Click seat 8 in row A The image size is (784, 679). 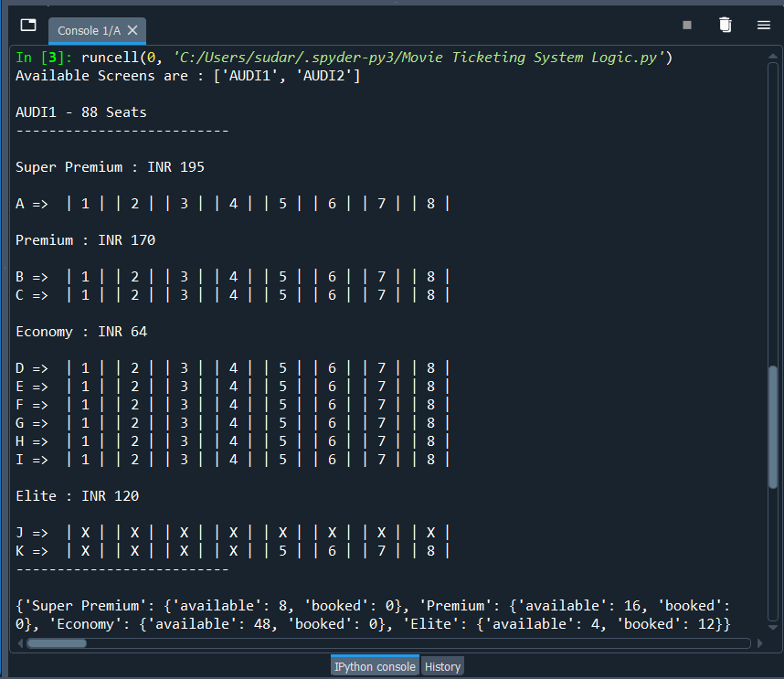point(430,203)
